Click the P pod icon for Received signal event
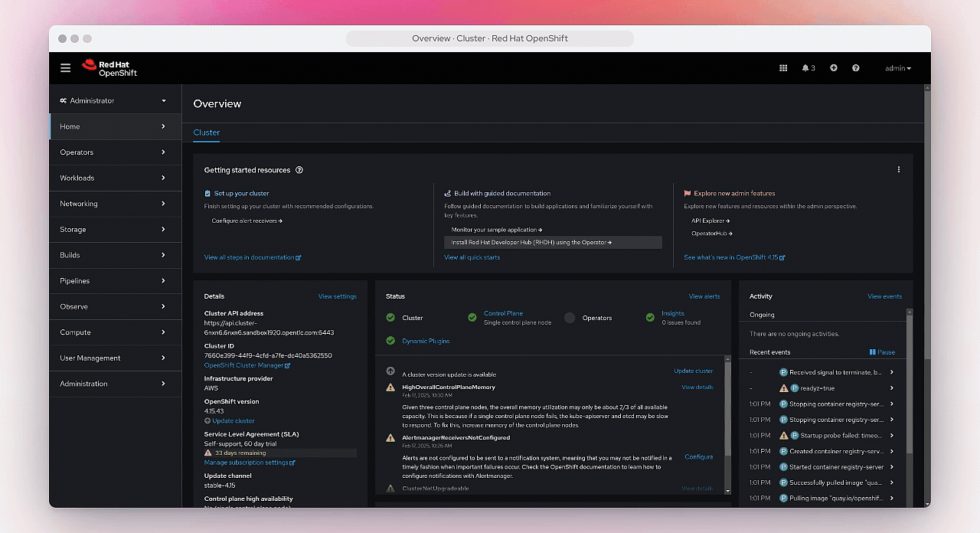The image size is (980, 533). 783,372
